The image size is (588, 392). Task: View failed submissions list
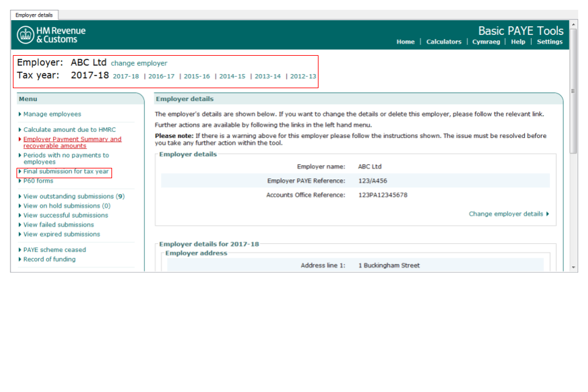point(58,225)
